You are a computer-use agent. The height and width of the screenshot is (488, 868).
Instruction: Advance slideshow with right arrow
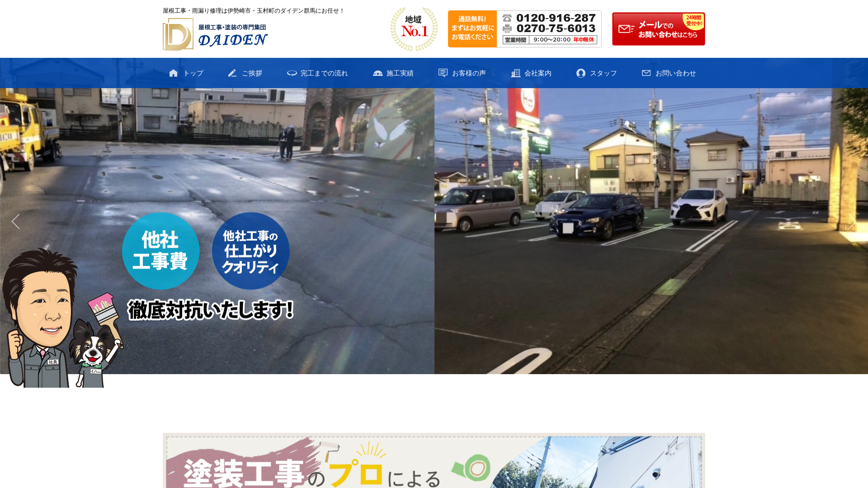pos(852,221)
